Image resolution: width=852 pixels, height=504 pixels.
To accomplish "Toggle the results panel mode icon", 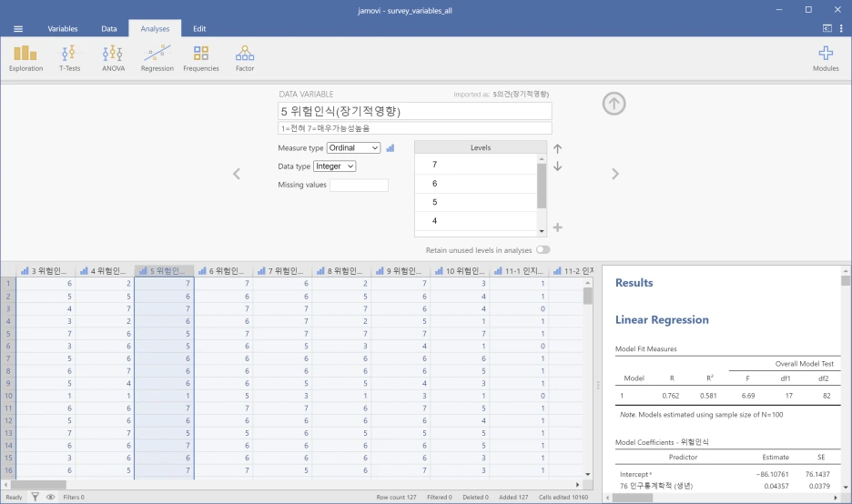I will tap(827, 28).
